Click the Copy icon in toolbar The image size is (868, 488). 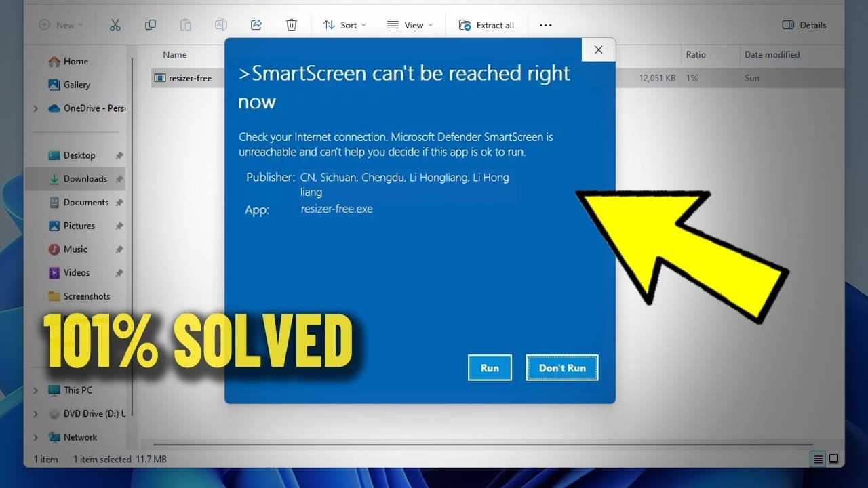pos(151,25)
